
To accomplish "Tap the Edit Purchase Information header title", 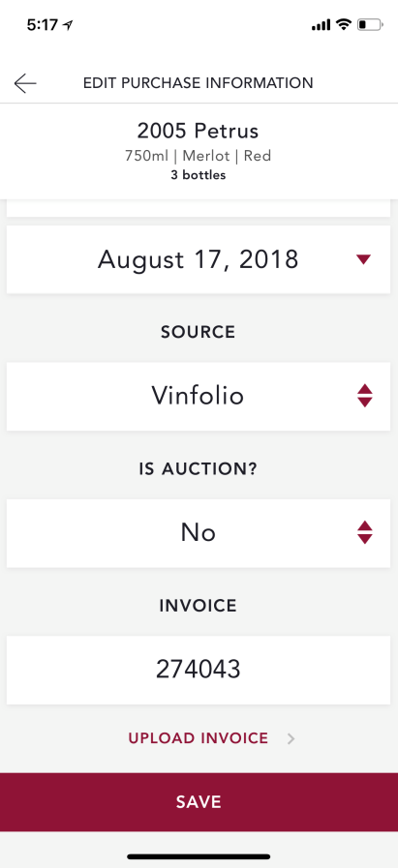I will click(198, 83).
